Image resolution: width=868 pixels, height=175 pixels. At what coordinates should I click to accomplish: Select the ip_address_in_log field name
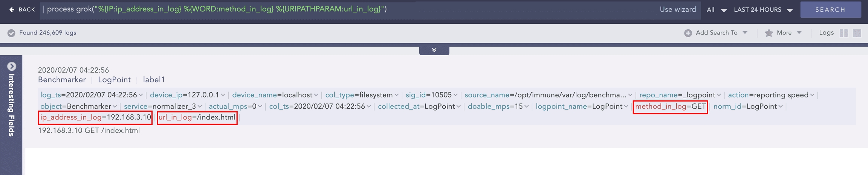tap(71, 117)
